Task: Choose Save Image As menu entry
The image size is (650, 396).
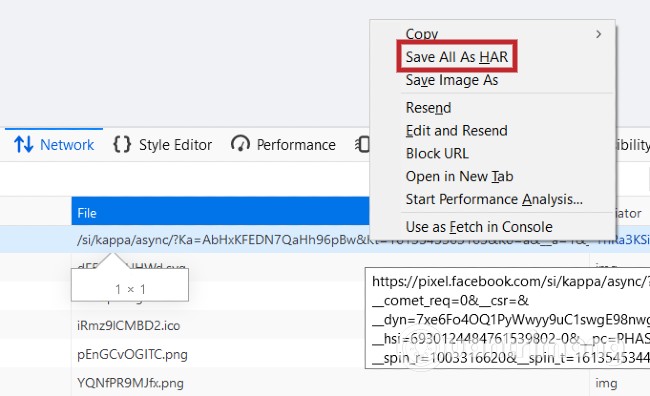Action: pyautogui.click(x=452, y=80)
